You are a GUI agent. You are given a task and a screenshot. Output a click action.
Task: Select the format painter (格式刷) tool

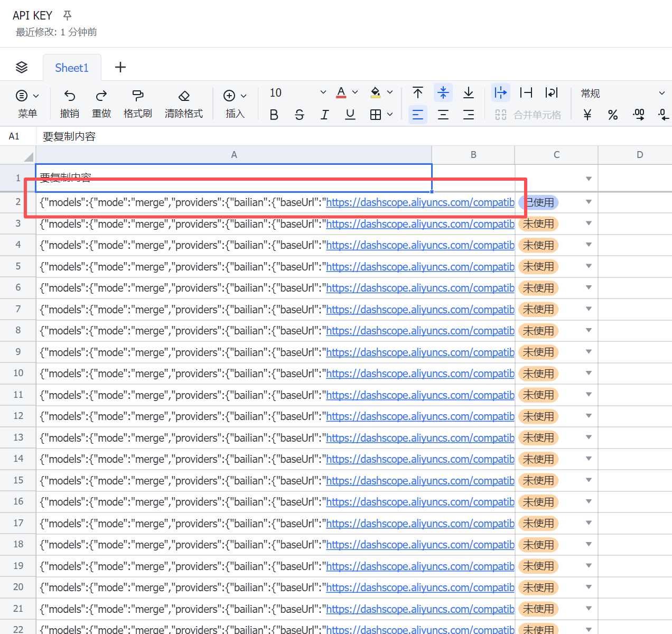click(138, 96)
